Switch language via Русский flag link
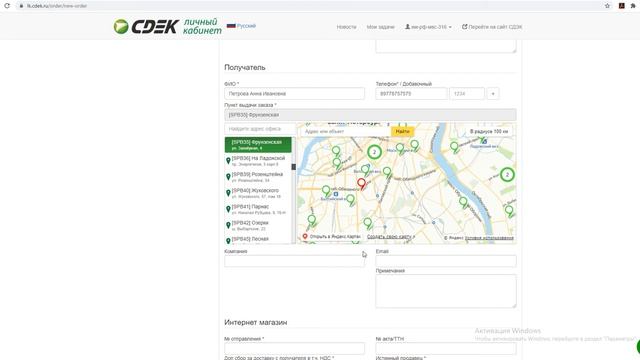The height and width of the screenshot is (360, 640). coord(241,26)
